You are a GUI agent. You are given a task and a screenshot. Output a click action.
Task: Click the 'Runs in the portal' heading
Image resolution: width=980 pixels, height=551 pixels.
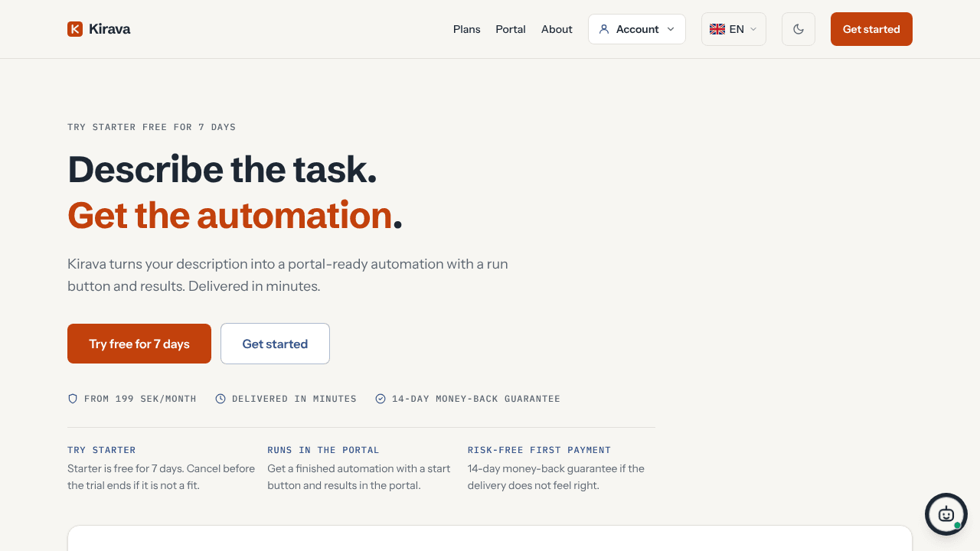tap(323, 450)
